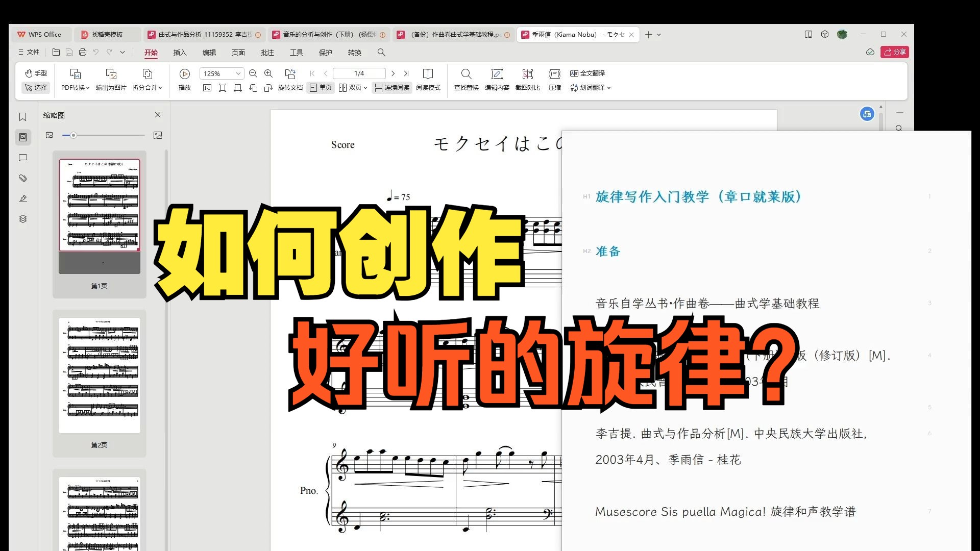Click the 编辑内容 edit content tool
This screenshot has height=551, width=980.
click(497, 80)
